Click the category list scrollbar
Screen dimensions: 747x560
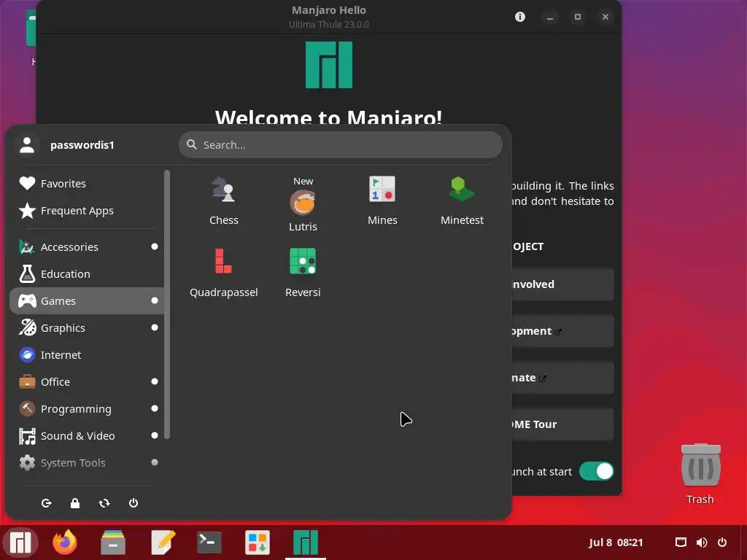click(167, 304)
